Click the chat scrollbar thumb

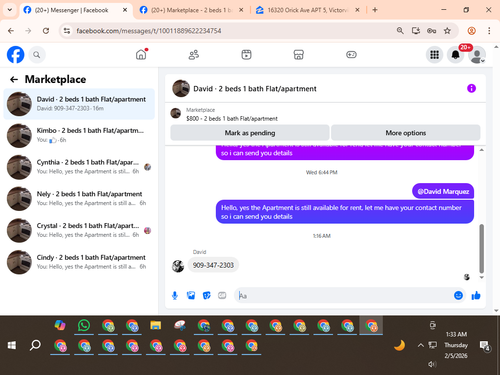(481, 249)
